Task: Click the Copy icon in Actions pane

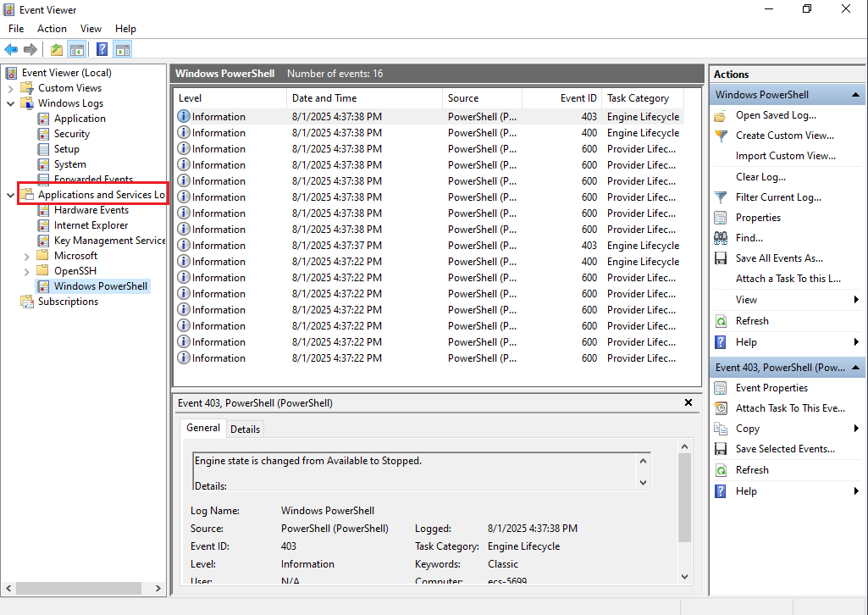Action: tap(720, 429)
